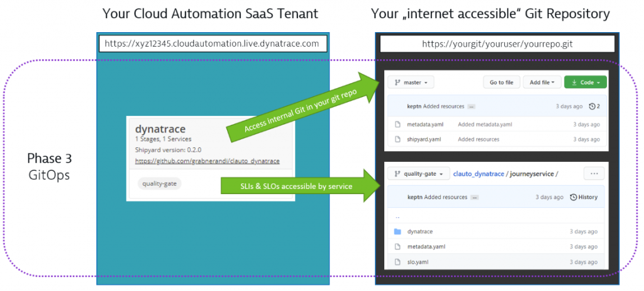Expand commit message ellipsis in master panel
Image resolution: width=644 pixels, height=291 pixels.
pos(472,106)
